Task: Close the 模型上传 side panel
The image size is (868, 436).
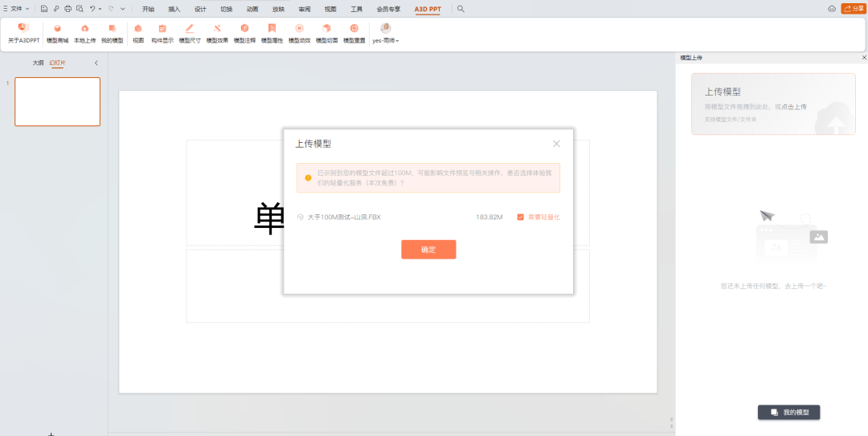Action: point(864,58)
